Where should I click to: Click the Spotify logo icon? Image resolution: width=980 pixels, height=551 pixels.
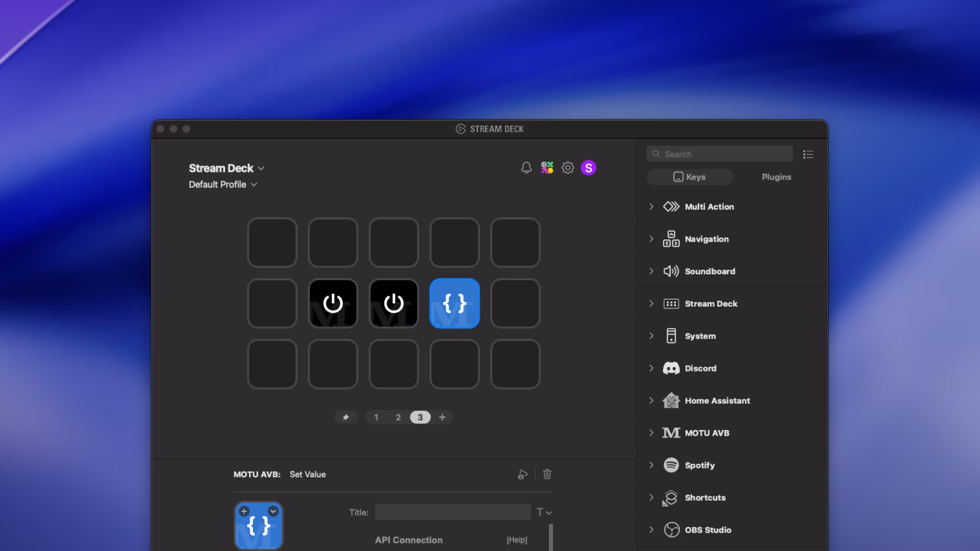point(671,465)
